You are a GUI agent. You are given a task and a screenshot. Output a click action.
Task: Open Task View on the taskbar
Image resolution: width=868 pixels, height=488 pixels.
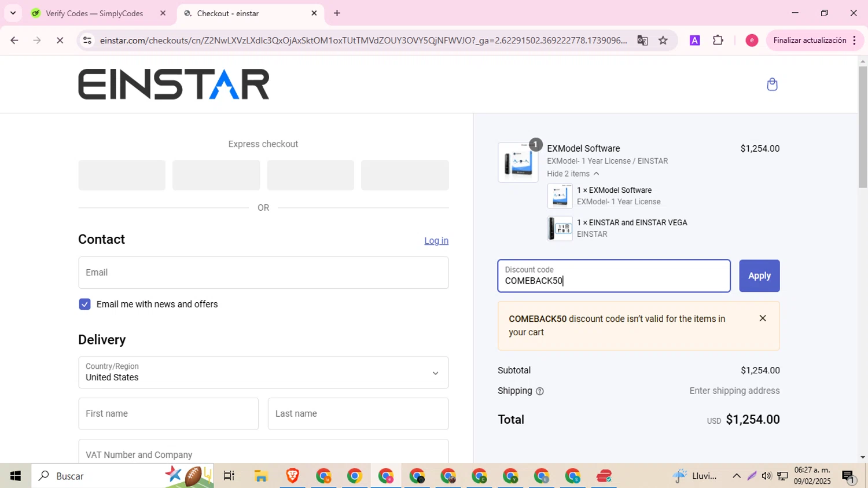[x=229, y=476]
